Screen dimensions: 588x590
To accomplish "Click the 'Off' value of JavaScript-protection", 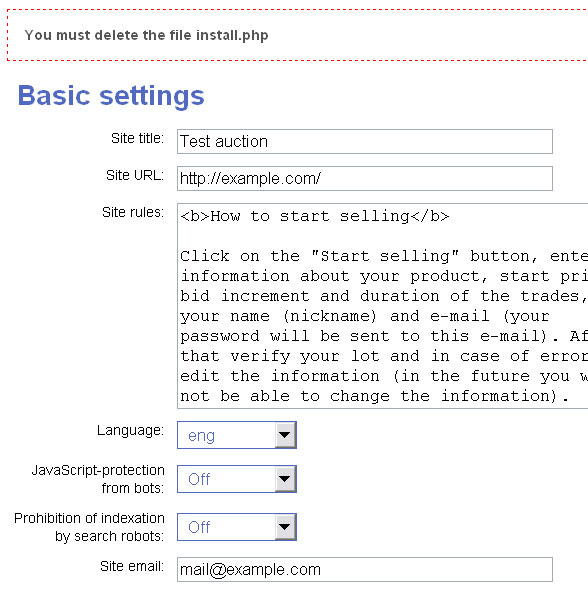I will [199, 479].
